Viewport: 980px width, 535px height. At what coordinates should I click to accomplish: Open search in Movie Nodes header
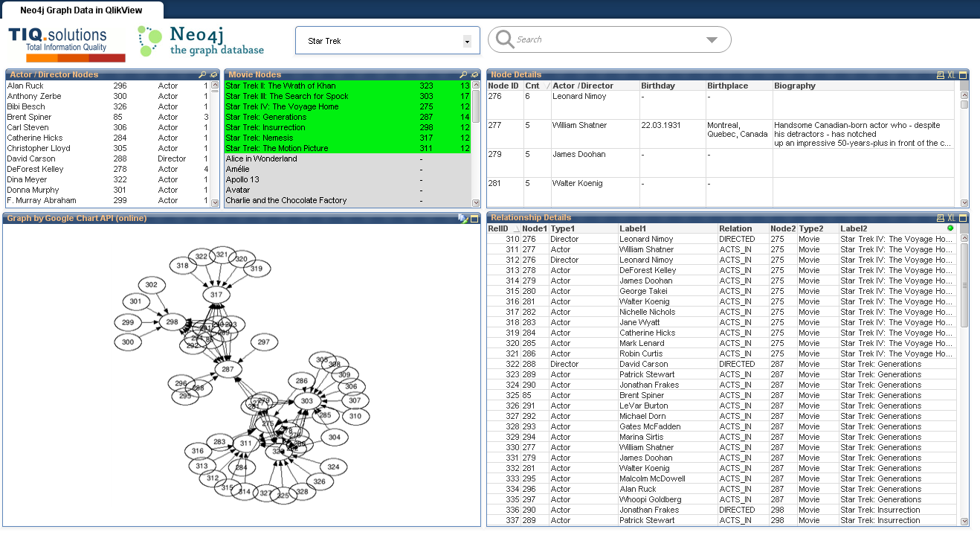tap(463, 75)
